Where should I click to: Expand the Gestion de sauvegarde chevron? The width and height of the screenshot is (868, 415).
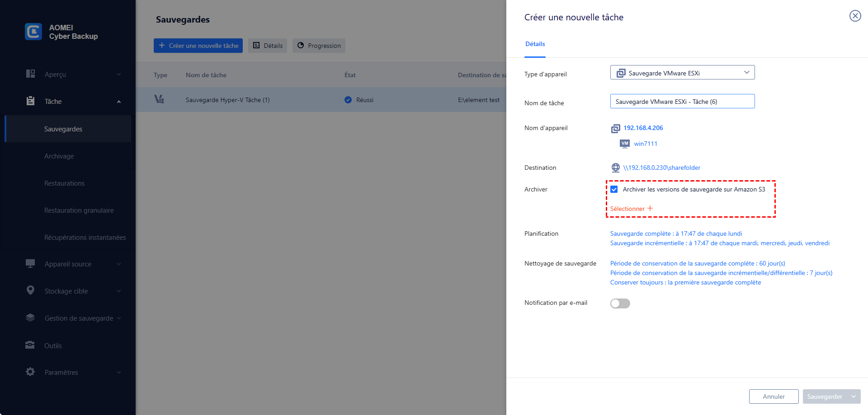tap(119, 318)
